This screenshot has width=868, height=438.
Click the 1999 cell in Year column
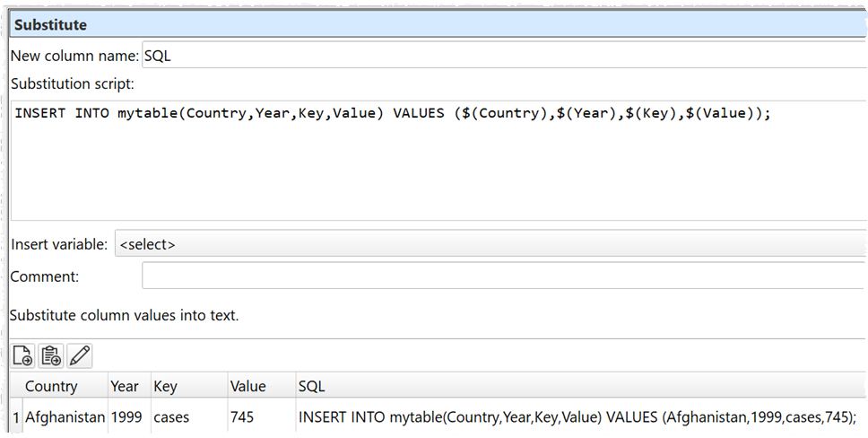click(x=125, y=417)
